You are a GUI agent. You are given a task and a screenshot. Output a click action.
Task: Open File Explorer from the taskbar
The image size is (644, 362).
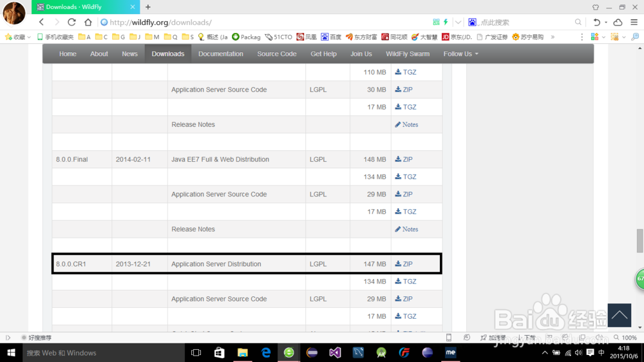(x=242, y=352)
